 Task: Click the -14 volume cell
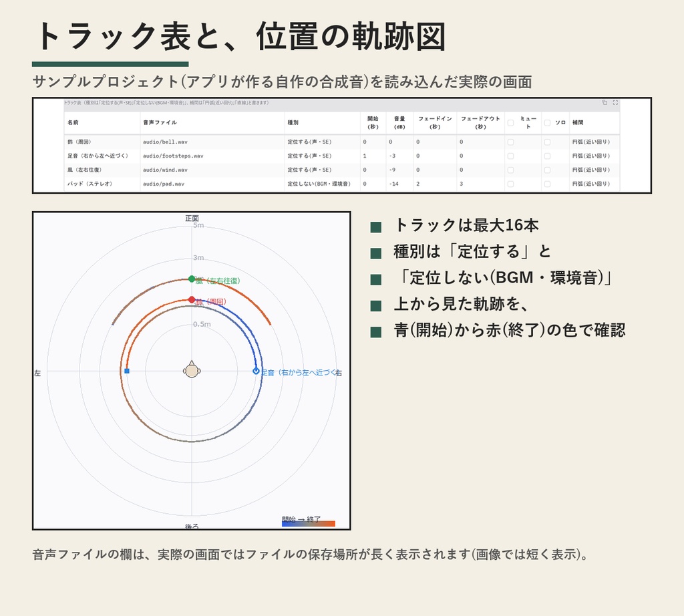click(x=399, y=184)
